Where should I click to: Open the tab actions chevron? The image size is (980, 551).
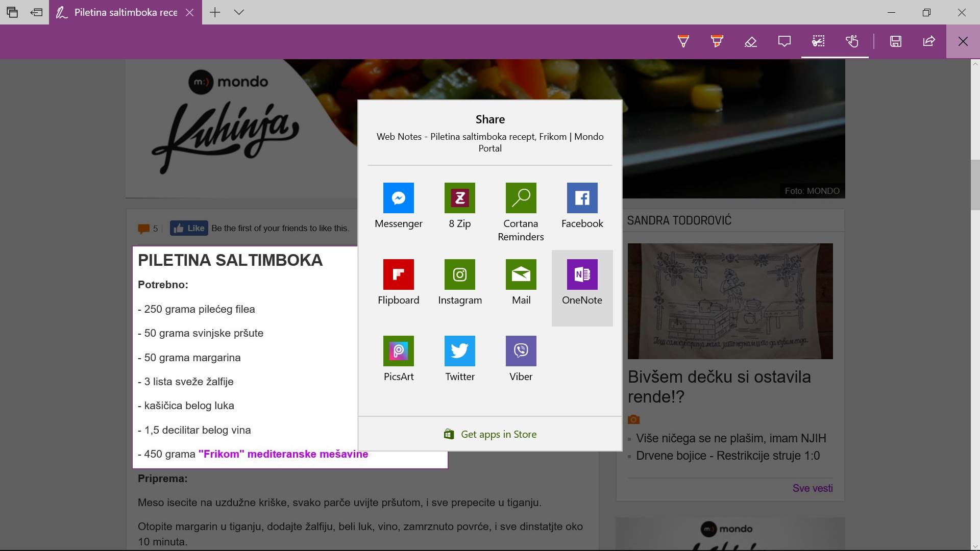click(239, 12)
